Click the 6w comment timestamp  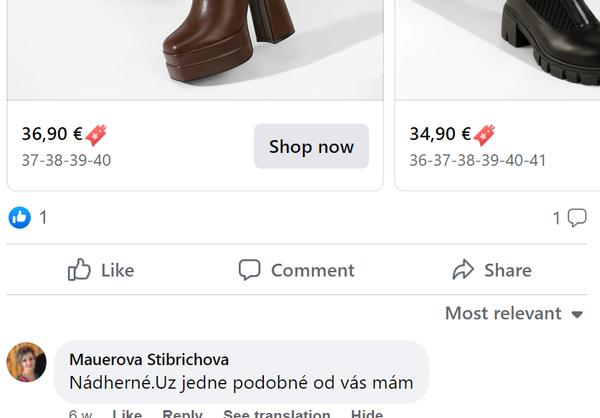pos(81,413)
